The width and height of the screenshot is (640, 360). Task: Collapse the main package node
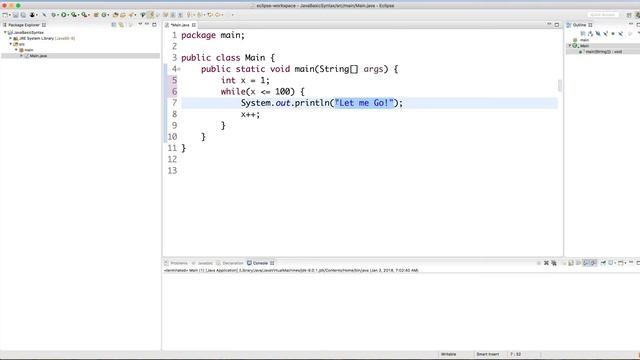pos(16,50)
